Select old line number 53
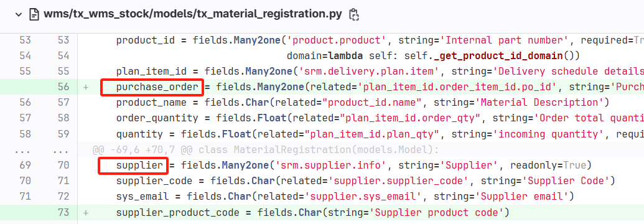The image size is (644, 224). (x=25, y=40)
